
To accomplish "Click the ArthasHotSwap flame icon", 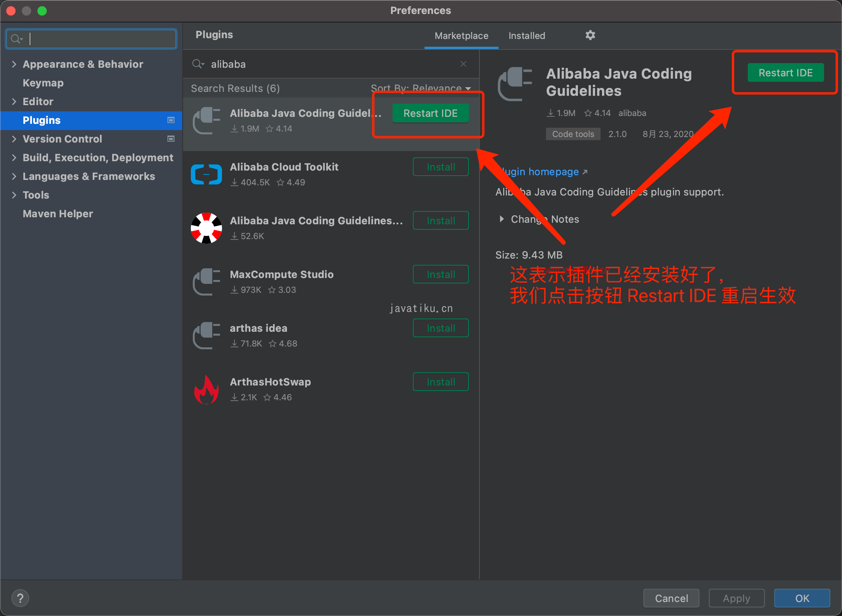I will pyautogui.click(x=206, y=389).
